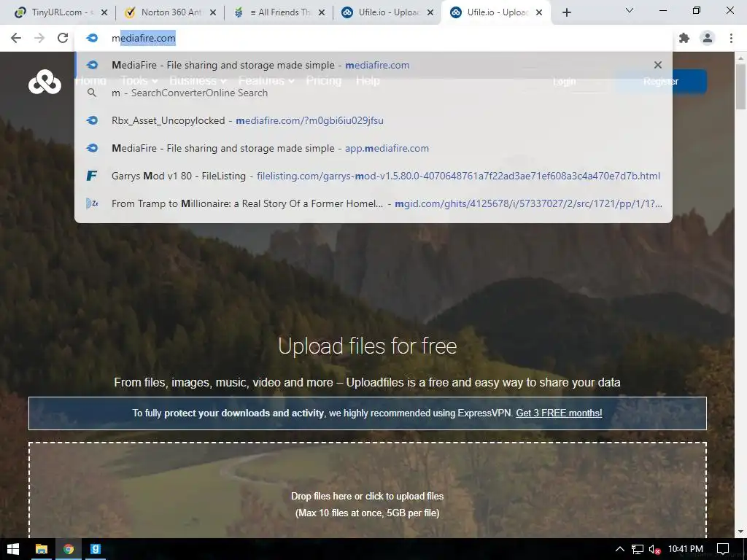Show hidden system tray icons
The width and height of the screenshot is (747, 560).
pos(619,549)
